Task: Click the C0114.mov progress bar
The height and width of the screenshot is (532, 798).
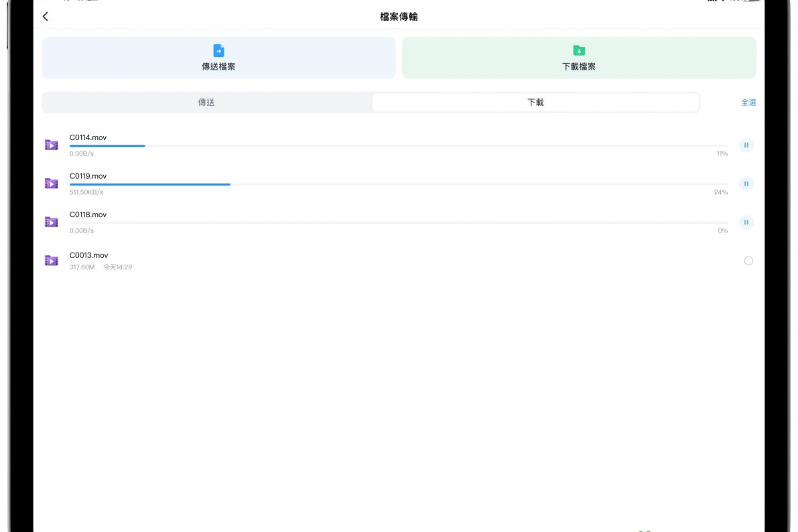Action: (x=398, y=146)
